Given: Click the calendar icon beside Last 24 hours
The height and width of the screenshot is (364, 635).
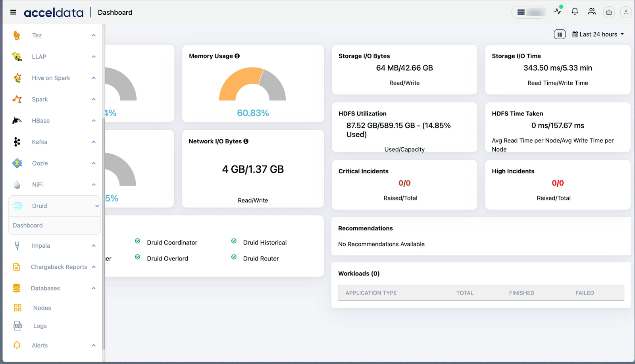Looking at the screenshot, I should [x=575, y=34].
